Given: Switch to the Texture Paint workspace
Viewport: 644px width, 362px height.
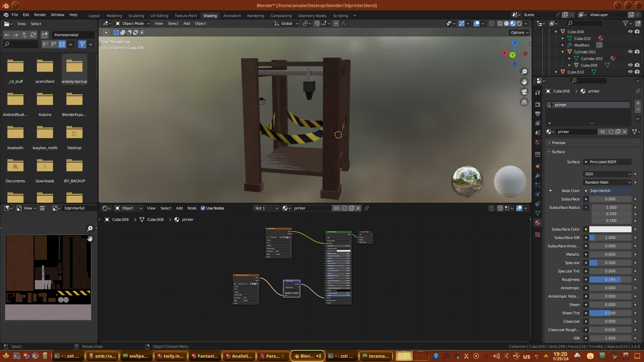Looking at the screenshot, I should coord(185,16).
